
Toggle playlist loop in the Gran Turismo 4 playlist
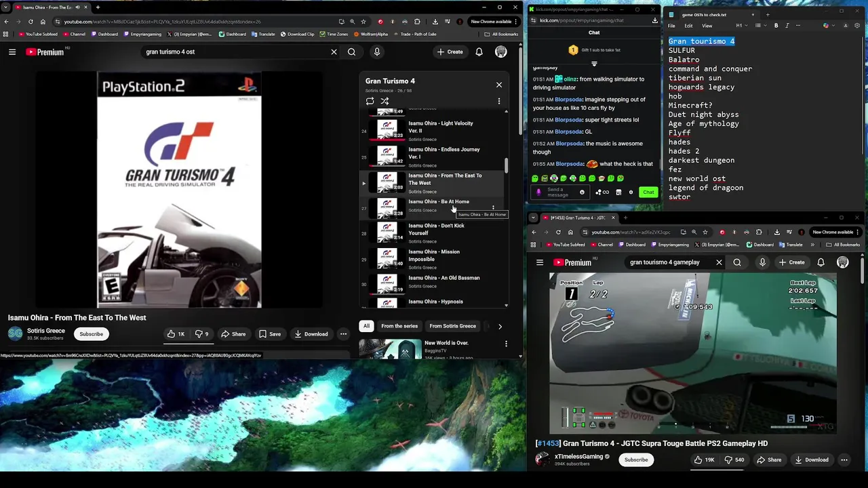click(x=370, y=101)
